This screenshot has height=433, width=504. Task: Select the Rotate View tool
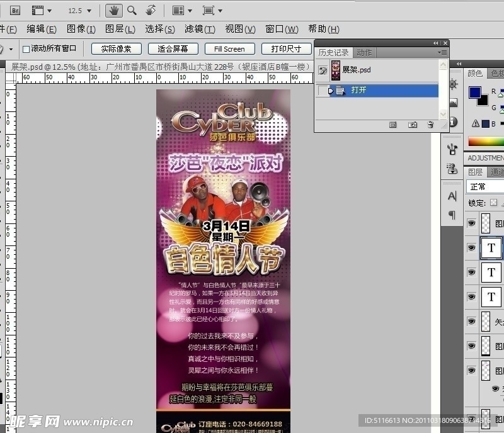point(151,11)
